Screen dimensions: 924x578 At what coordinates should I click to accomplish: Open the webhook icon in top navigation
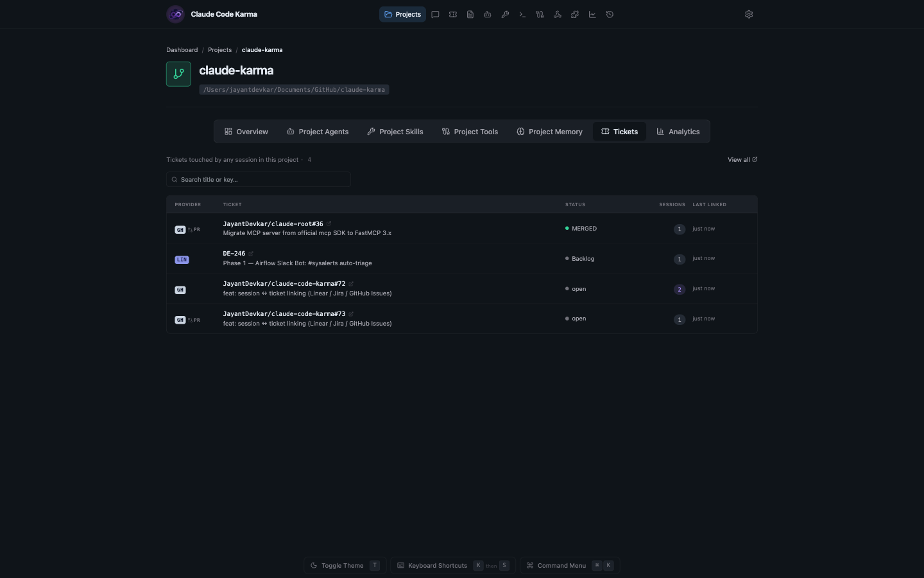coord(558,14)
